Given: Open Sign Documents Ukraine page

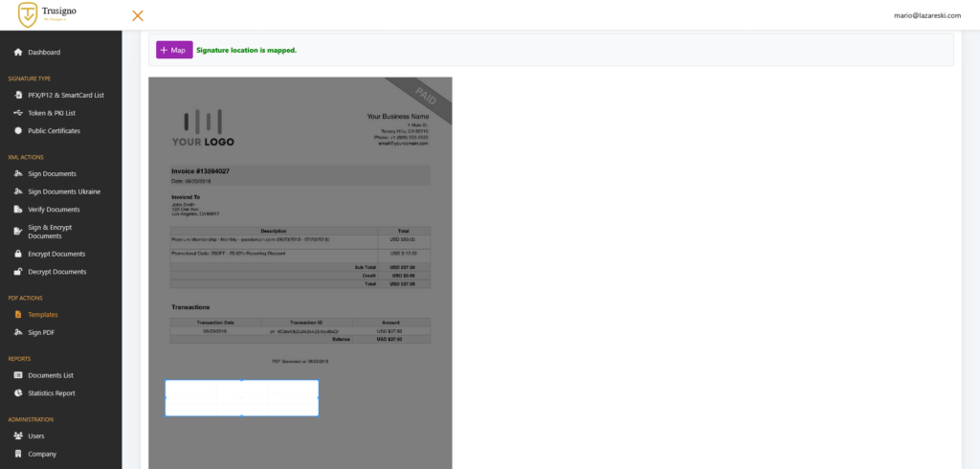Looking at the screenshot, I should [63, 191].
